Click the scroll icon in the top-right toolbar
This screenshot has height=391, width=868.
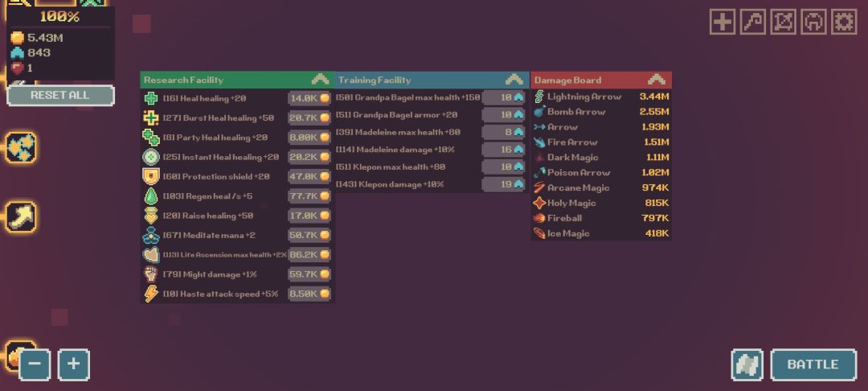[784, 23]
